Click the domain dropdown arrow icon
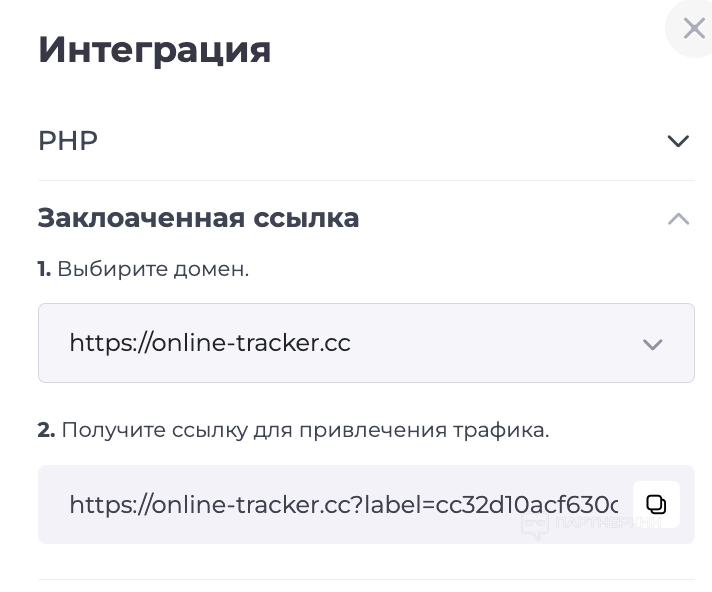The height and width of the screenshot is (592, 712). click(652, 344)
